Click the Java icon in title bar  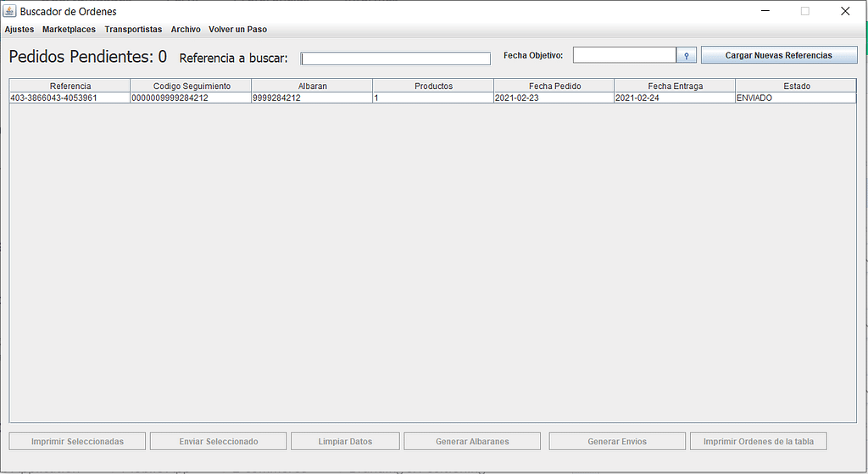click(10, 12)
